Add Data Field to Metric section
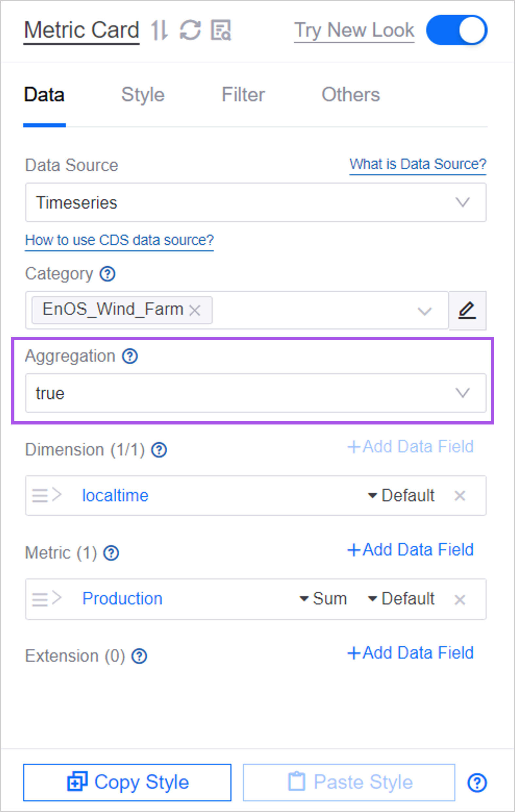Screen dimensions: 515x812 [410, 550]
